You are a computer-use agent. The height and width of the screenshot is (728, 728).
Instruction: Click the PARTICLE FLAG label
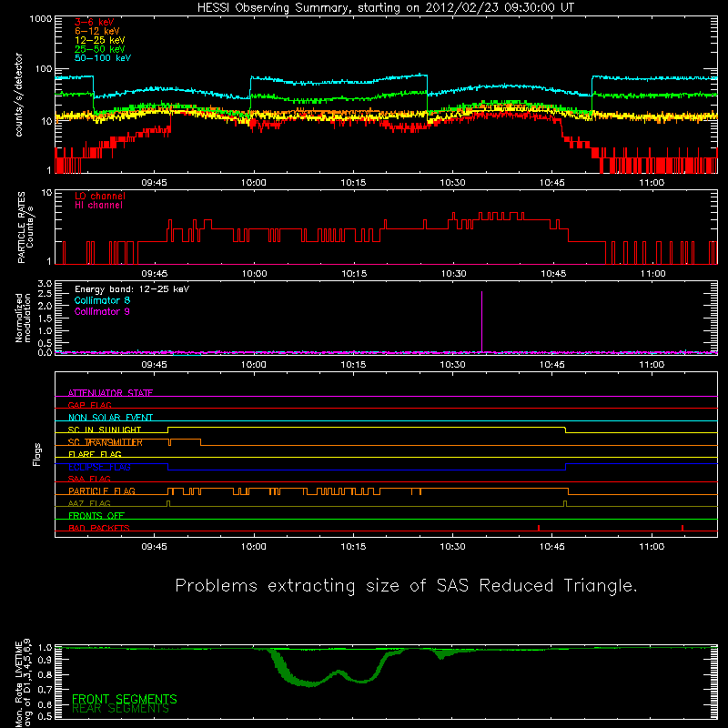pyautogui.click(x=102, y=490)
